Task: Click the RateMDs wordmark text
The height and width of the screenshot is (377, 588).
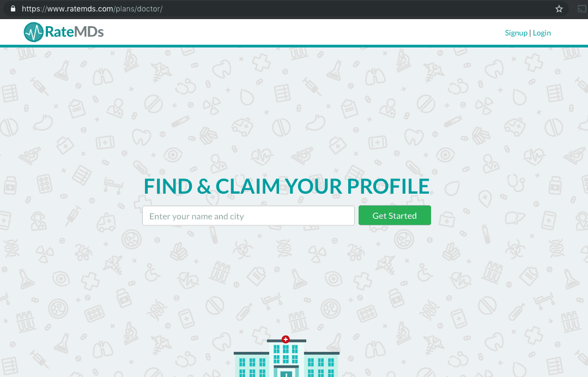Action: click(74, 32)
